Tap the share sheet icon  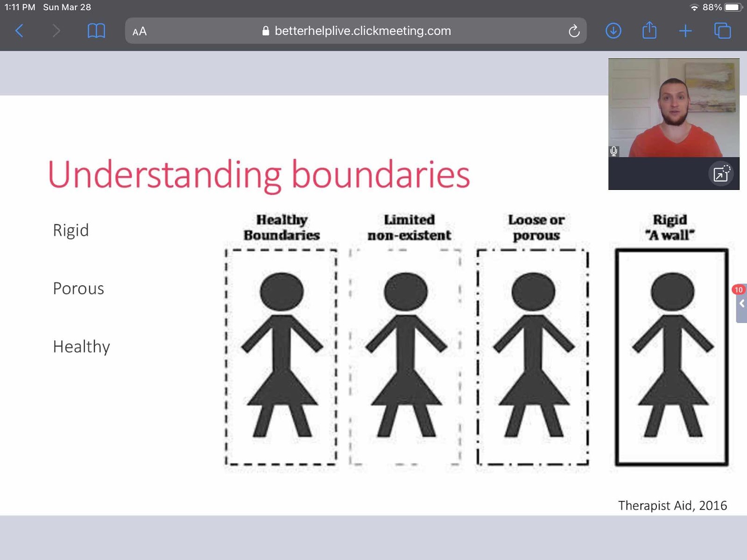pyautogui.click(x=649, y=31)
